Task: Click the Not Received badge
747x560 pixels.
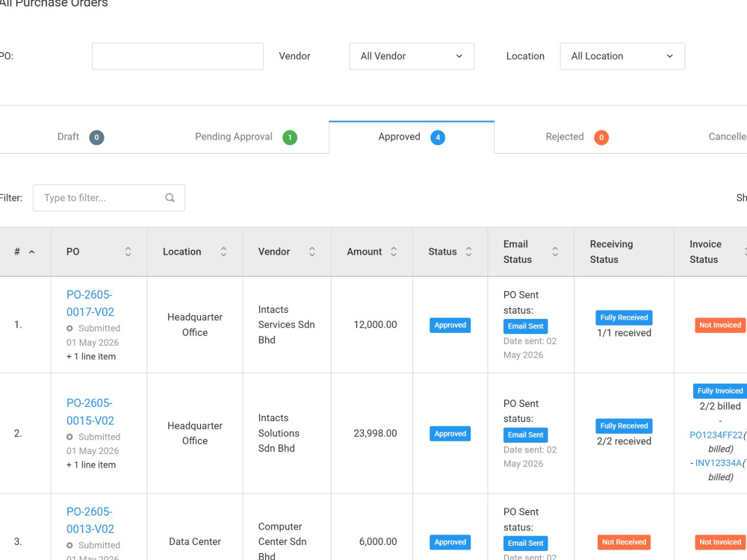Action: pyautogui.click(x=624, y=542)
